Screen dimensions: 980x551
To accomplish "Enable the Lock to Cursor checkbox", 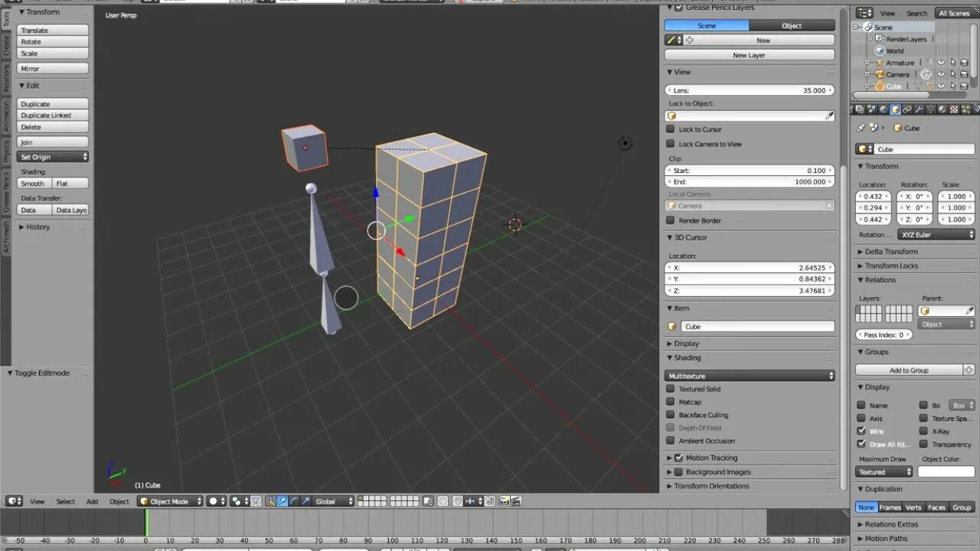I will tap(671, 129).
